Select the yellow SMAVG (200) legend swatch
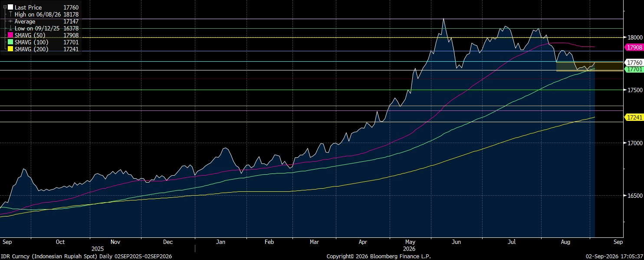This screenshot has height=260, width=644. click(x=10, y=49)
